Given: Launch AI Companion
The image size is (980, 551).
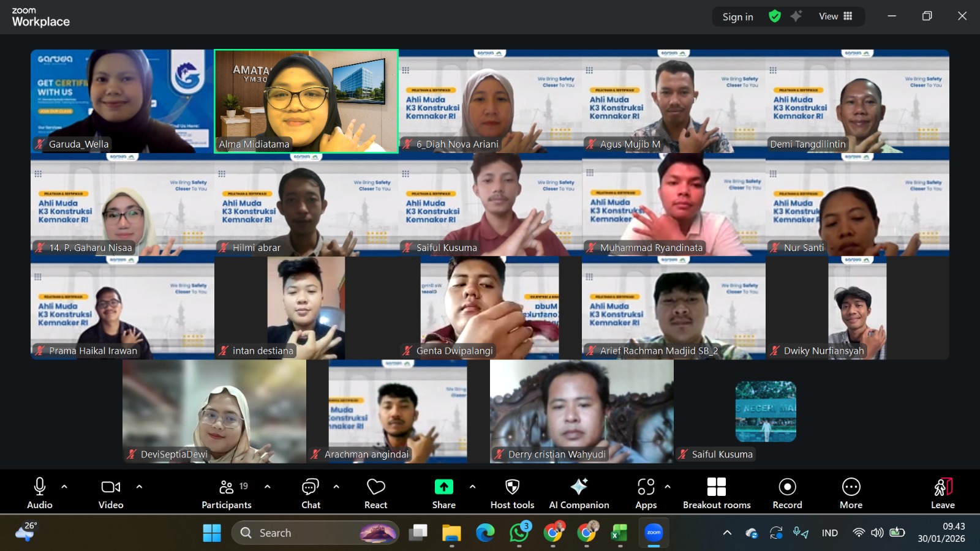Looking at the screenshot, I should (579, 493).
